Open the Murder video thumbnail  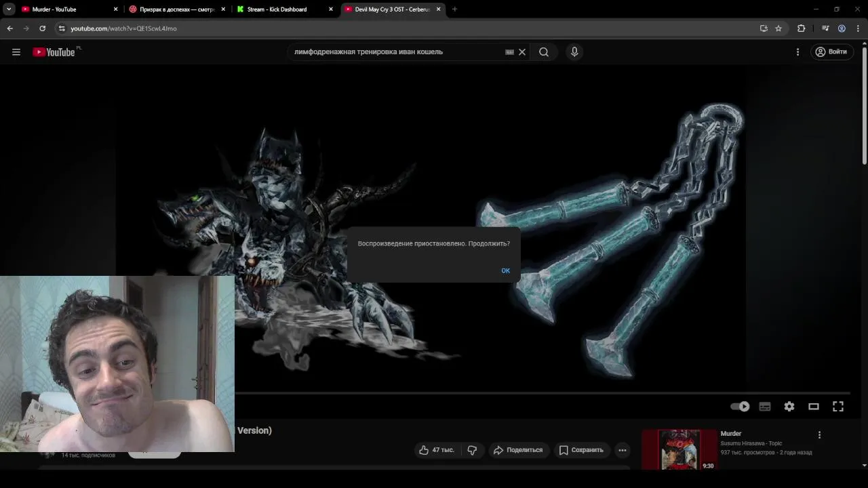pos(679,449)
